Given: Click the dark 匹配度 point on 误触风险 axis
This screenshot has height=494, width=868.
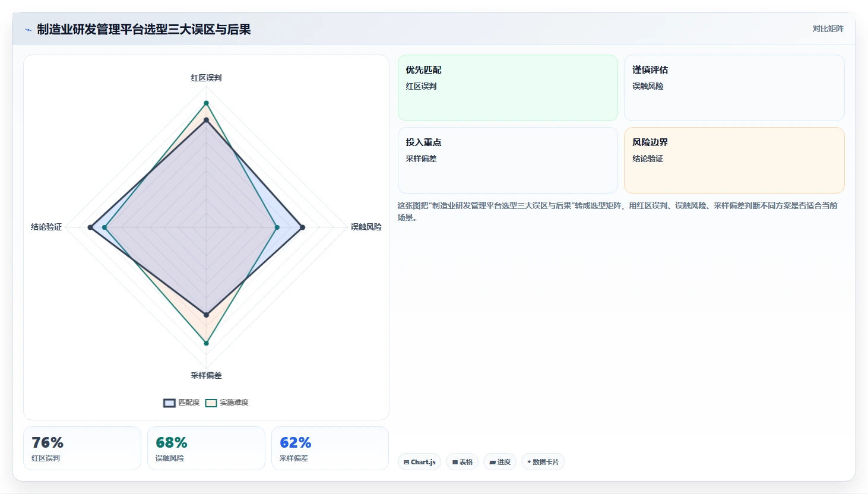Looking at the screenshot, I should [x=302, y=227].
